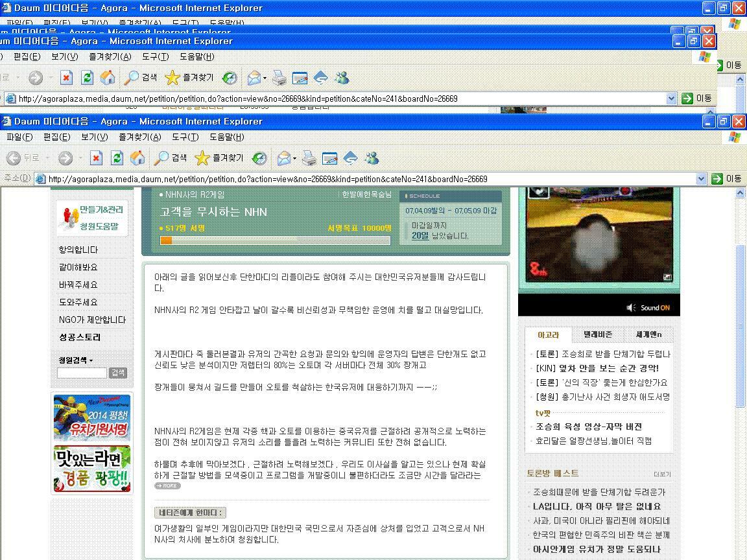Image resolution: width=747 pixels, height=560 pixels.
Task: Open 2014 평창 유치기원서명 banner
Action: [x=92, y=417]
